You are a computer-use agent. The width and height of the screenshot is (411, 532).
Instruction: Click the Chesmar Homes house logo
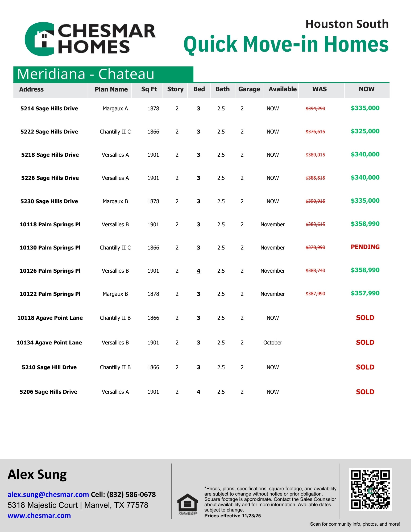coord(40,39)
